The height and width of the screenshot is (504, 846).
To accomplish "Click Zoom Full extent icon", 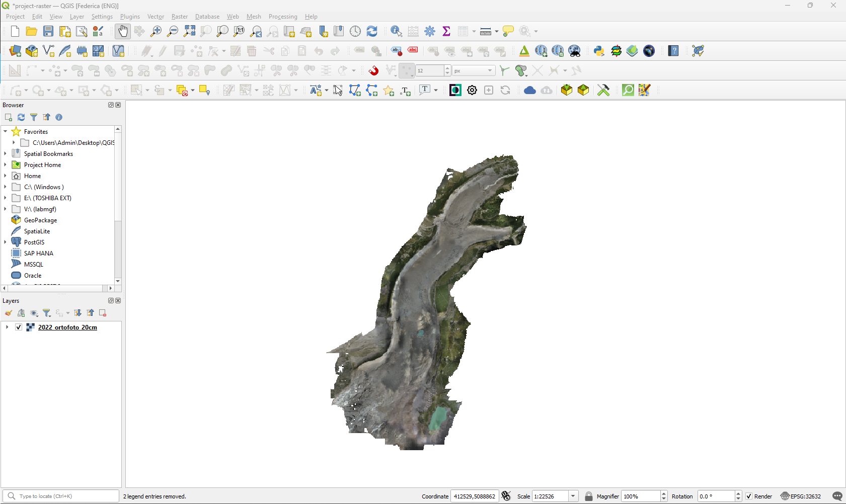I will [x=189, y=31].
